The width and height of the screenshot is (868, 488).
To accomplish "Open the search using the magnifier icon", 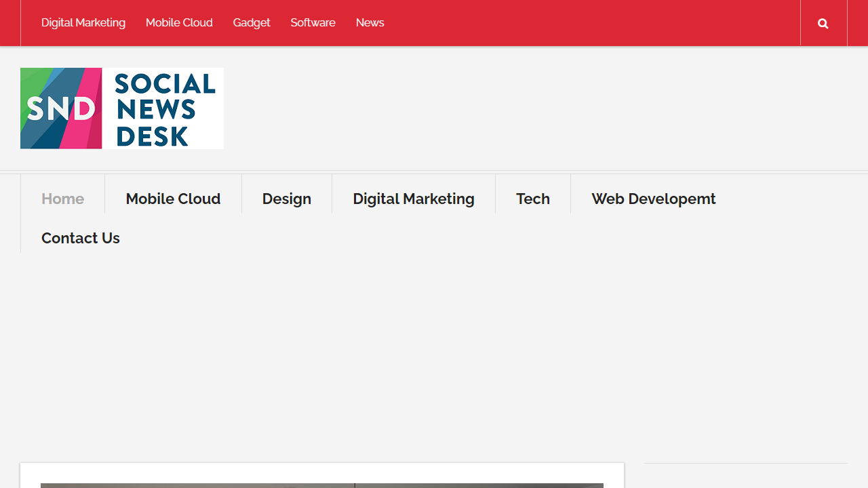I will 823,22.
